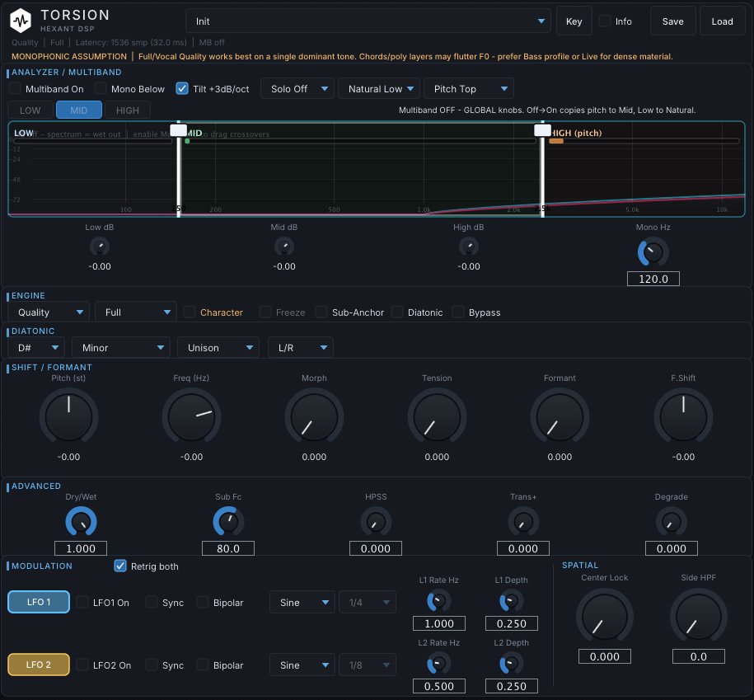Open the Unison interval dropdown

click(x=218, y=347)
